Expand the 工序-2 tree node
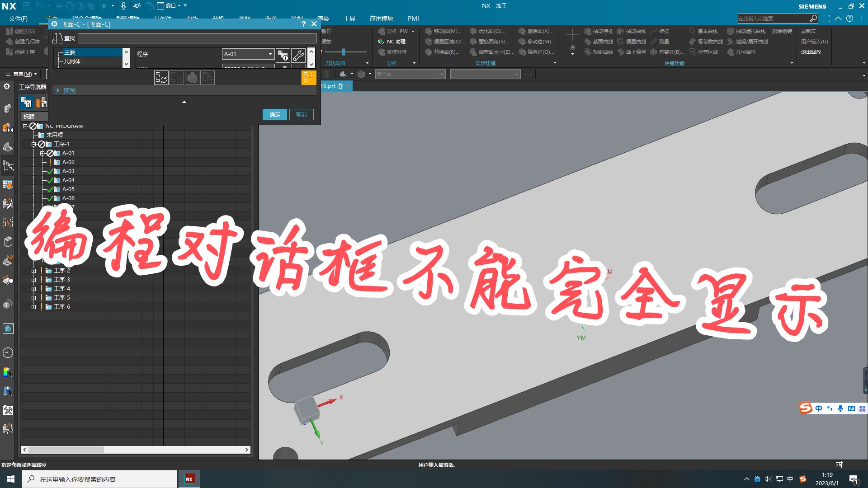The width and height of the screenshot is (868, 488). 34,271
